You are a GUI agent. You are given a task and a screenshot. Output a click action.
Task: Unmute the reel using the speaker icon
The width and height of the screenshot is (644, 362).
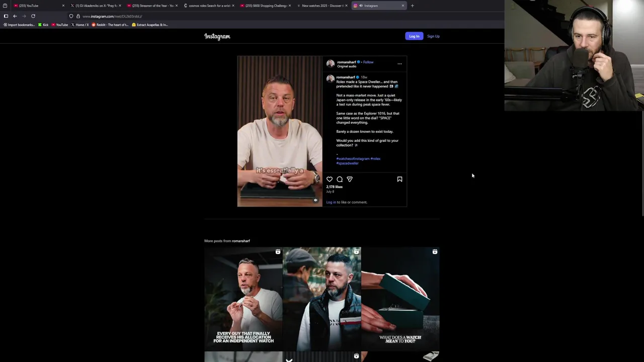coord(315,200)
